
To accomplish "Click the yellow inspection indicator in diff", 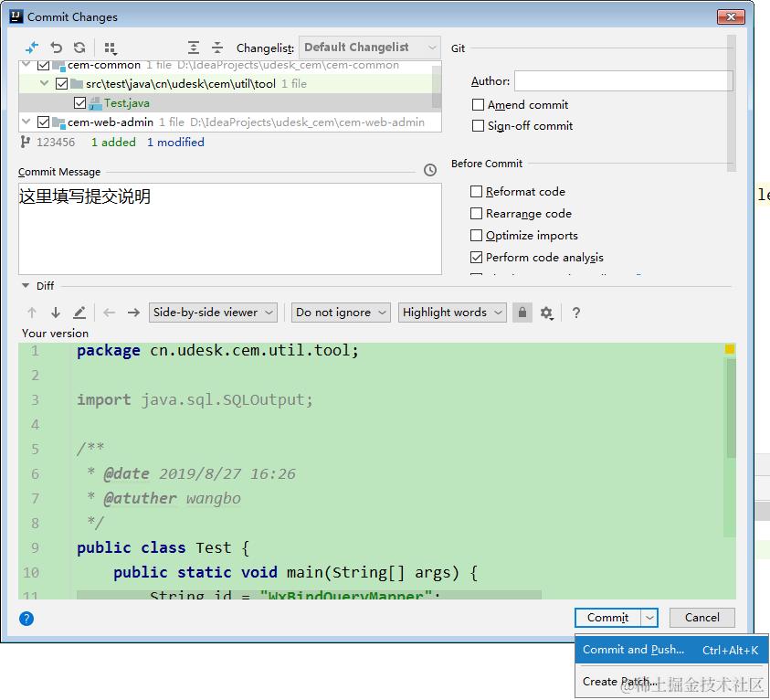I will (730, 349).
